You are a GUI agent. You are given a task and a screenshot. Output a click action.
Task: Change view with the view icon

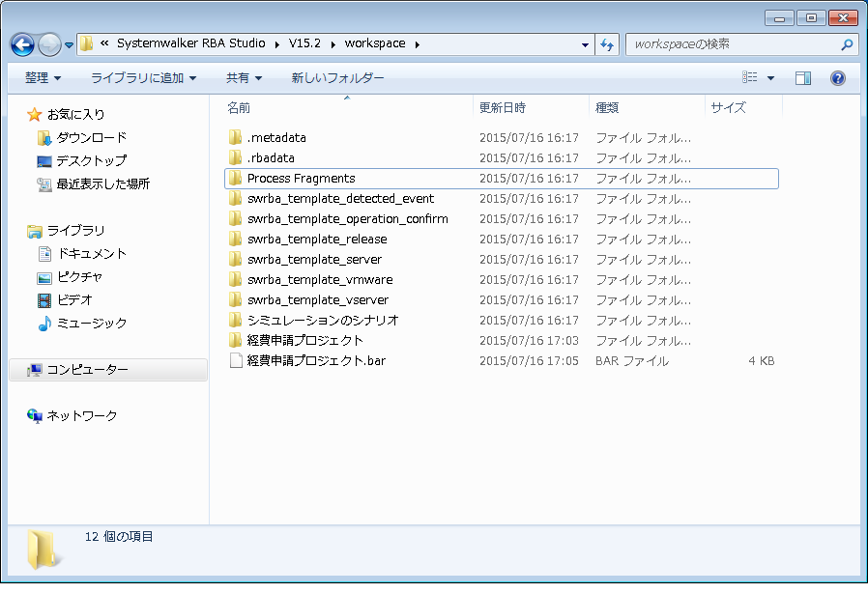pos(749,77)
